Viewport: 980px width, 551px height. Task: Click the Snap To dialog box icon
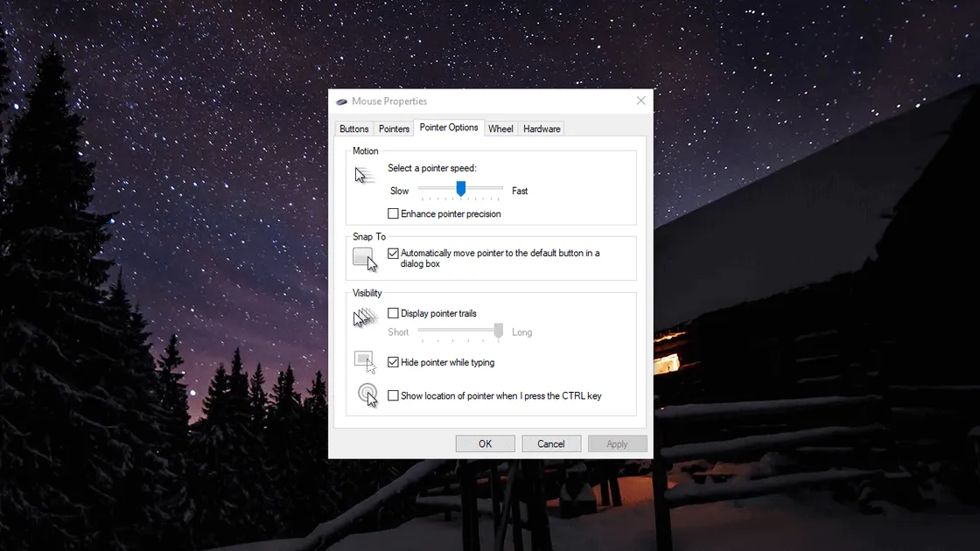point(364,256)
